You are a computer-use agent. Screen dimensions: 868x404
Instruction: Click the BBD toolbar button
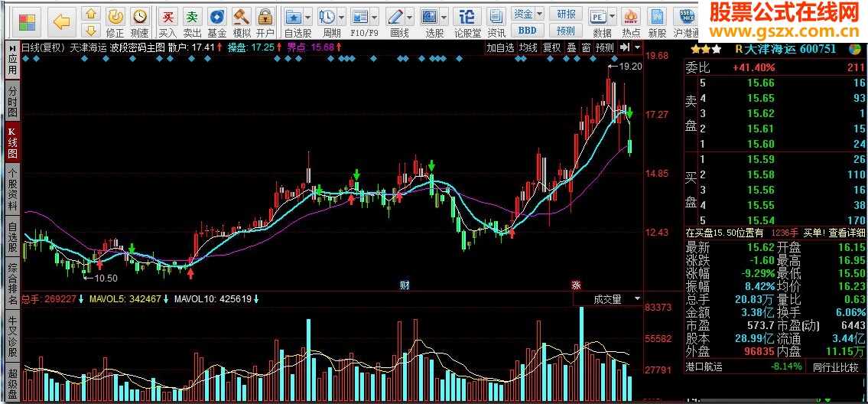(x=528, y=30)
